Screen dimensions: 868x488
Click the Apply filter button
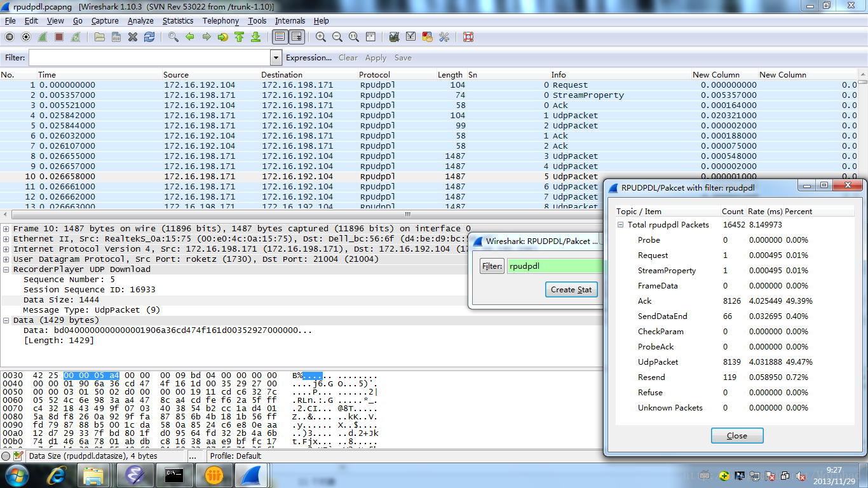tap(376, 58)
